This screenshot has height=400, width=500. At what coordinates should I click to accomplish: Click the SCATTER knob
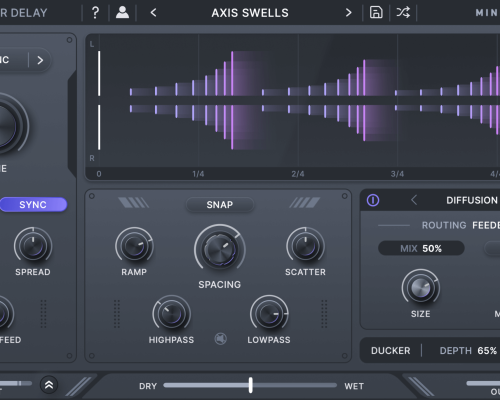305,246
